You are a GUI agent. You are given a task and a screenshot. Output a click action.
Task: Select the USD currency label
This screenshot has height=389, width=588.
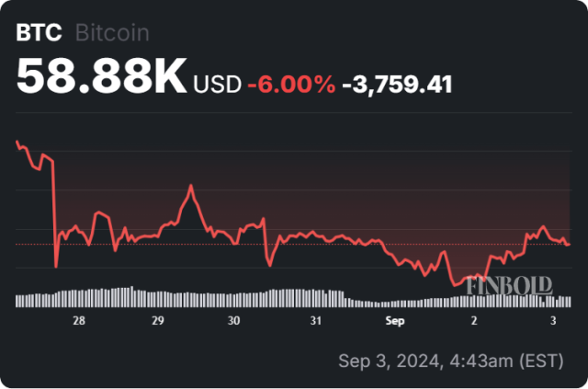[217, 85]
